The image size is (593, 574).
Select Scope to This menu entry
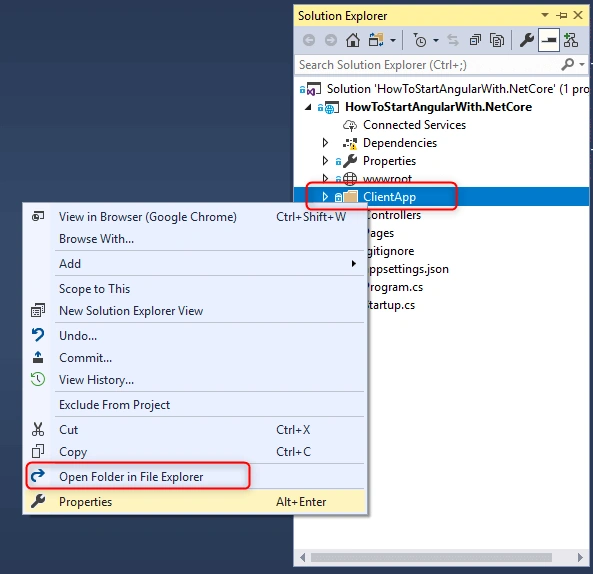point(195,289)
